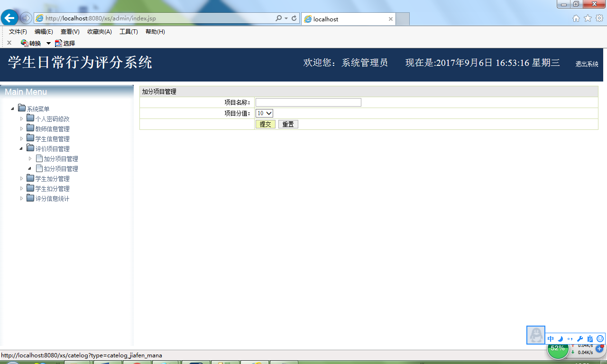Screen dimensions: 607x364
Task: Open the smiley emoji icon in IME bar
Action: tap(600, 339)
